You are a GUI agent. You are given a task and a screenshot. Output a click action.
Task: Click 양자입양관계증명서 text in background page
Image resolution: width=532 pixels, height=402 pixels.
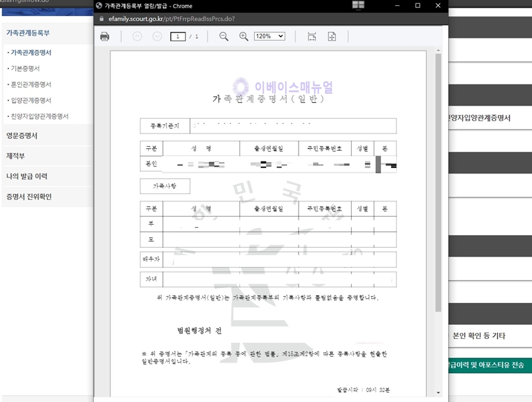479,118
